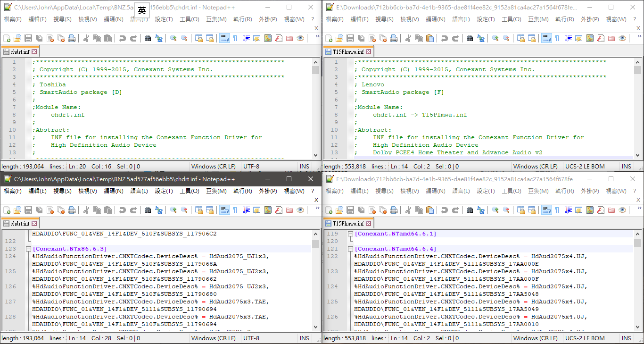Click line number 11 in top-left window
Viewport: 644px width, 344px height.
[x=12, y=137]
